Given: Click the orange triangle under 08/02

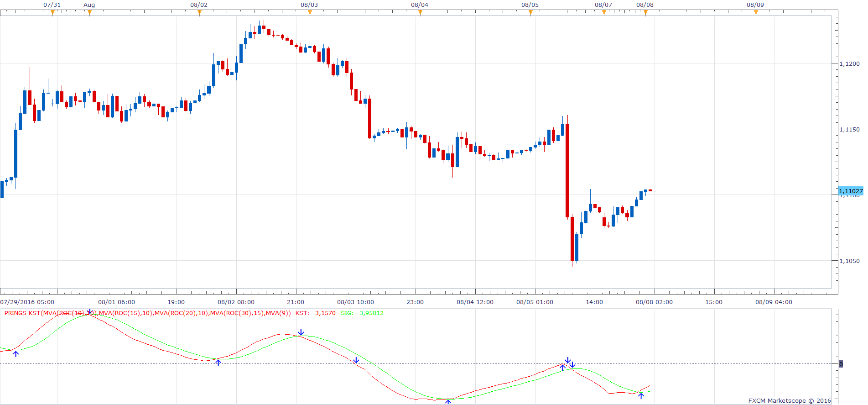Looking at the screenshot, I should click(199, 13).
